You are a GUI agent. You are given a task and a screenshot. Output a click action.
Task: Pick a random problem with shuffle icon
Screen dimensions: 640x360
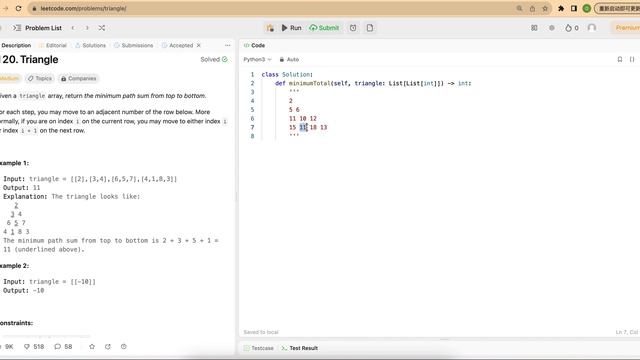point(102,28)
